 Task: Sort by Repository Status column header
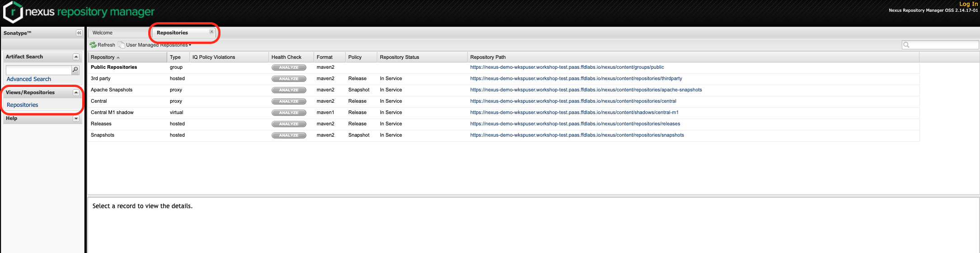pos(422,57)
